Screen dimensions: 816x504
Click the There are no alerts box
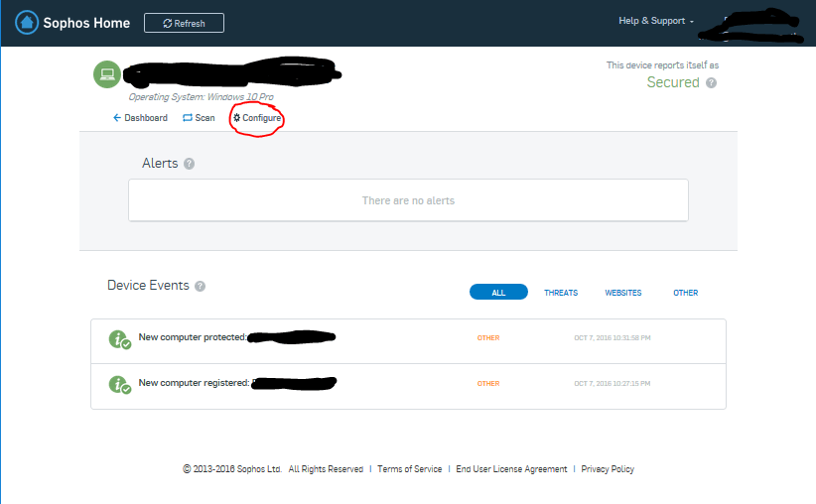pos(409,200)
